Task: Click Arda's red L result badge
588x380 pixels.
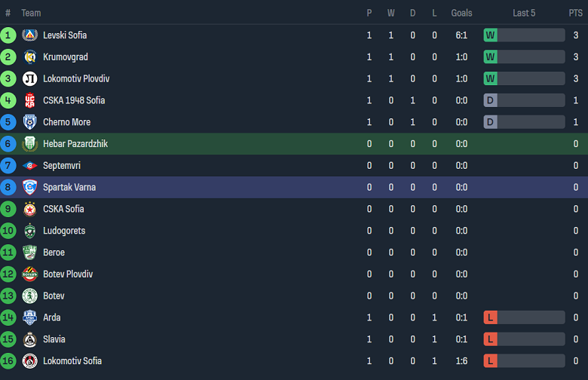Action: [490, 317]
